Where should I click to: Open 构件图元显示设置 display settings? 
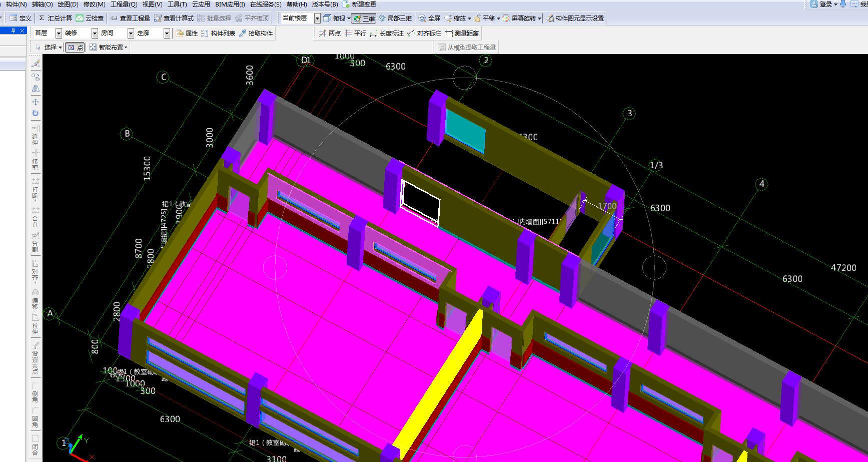[575, 18]
